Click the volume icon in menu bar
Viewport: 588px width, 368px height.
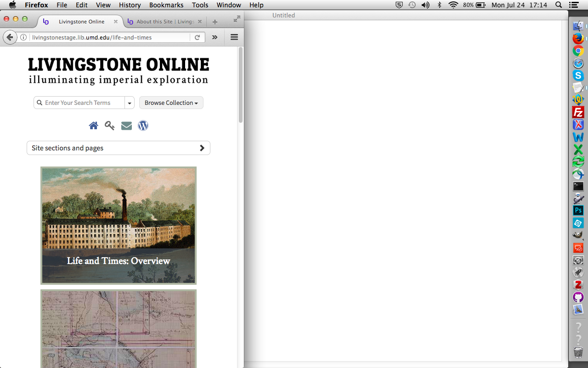click(425, 5)
